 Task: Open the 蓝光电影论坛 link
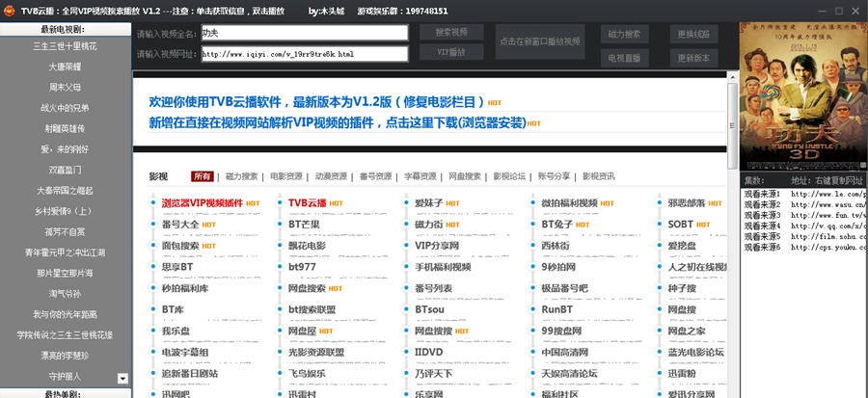click(x=695, y=352)
